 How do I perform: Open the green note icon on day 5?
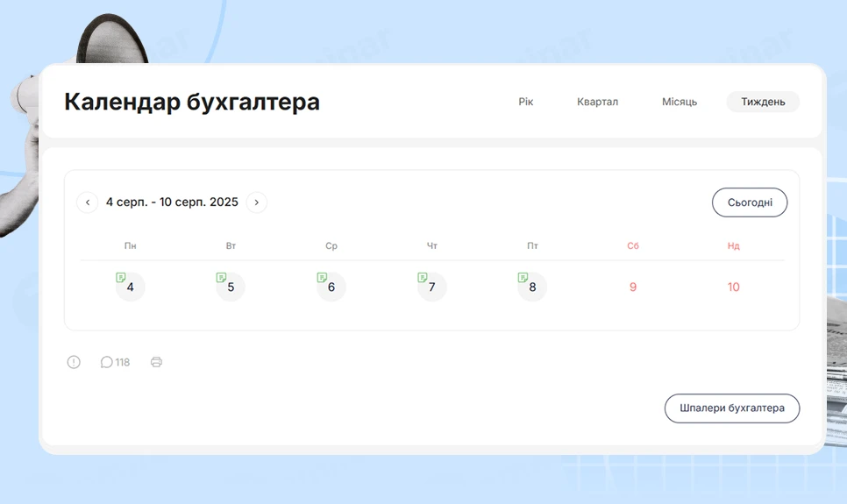(221, 278)
